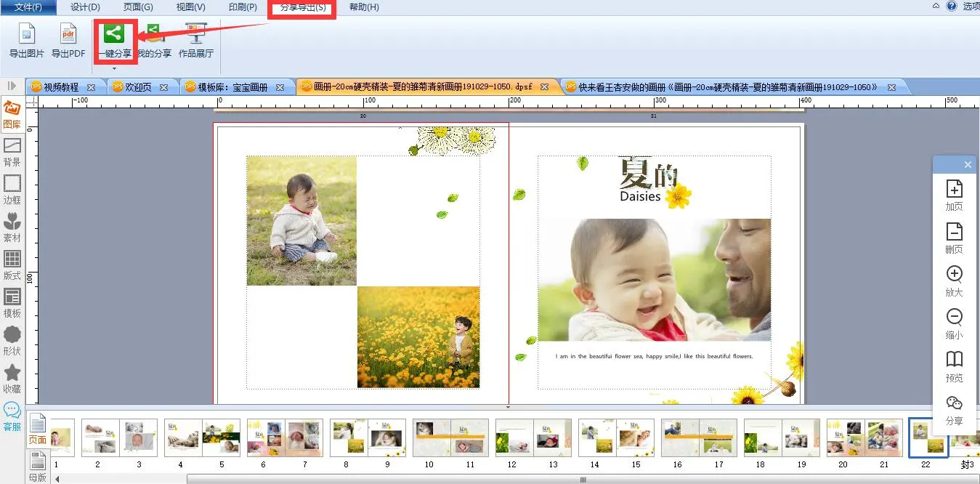Click the green 一键分享 share icon

point(114,34)
